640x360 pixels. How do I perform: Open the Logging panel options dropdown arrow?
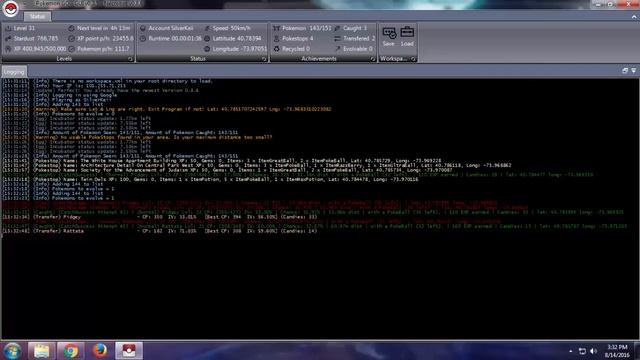(x=633, y=71)
